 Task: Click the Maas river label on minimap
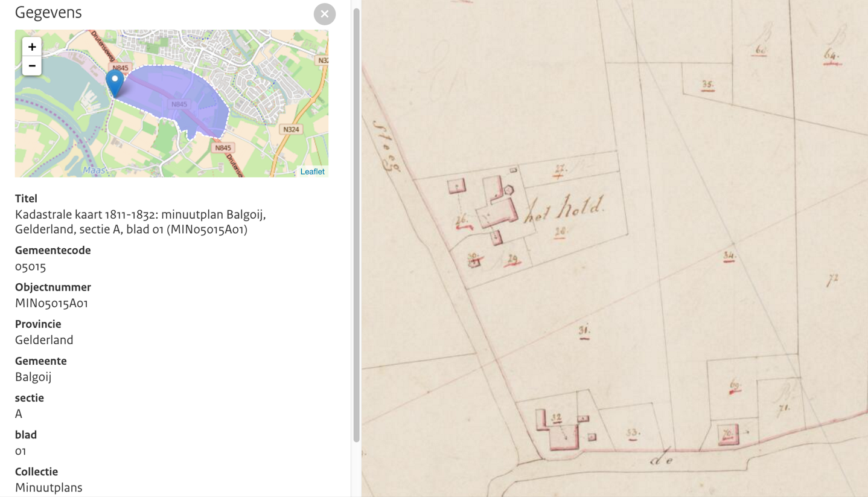[94, 170]
